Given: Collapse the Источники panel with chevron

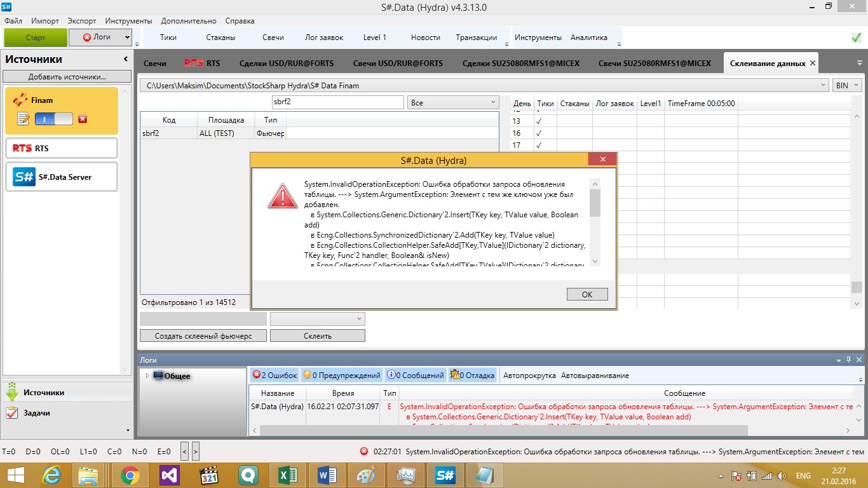Looking at the screenshot, I should click(x=125, y=59).
